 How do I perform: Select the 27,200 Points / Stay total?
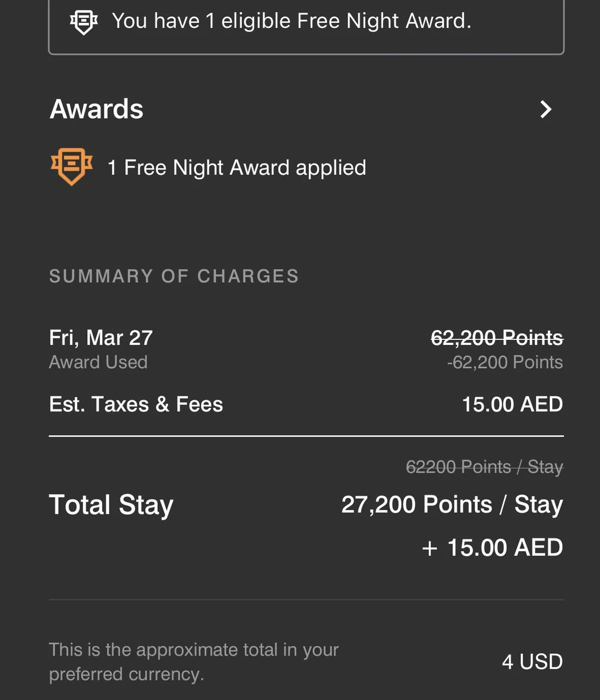452,504
